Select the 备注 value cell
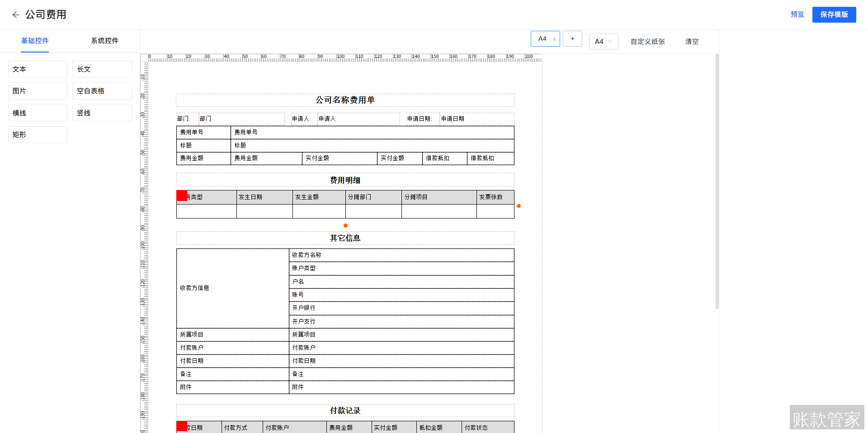The image size is (868, 433). (401, 374)
